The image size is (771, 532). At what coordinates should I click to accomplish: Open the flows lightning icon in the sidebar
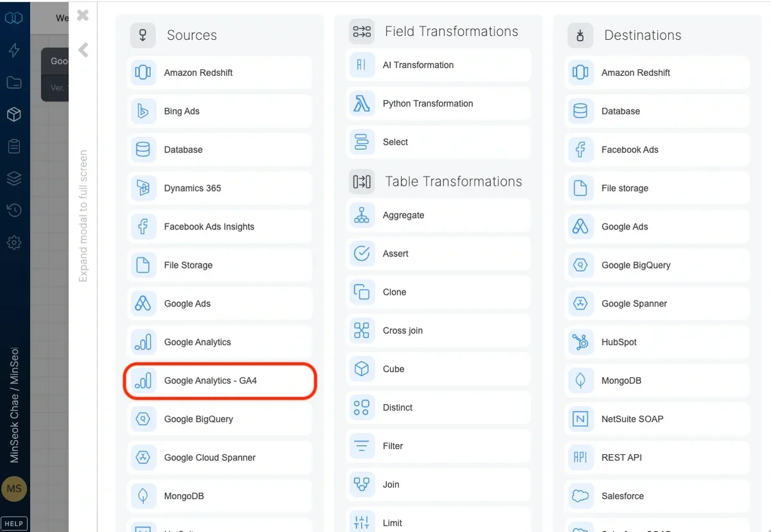(14, 50)
